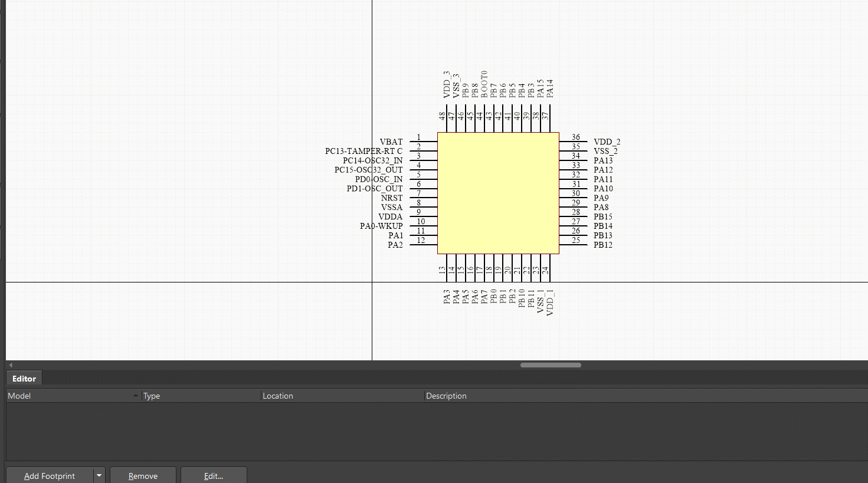Image resolution: width=868 pixels, height=483 pixels.
Task: Select the PC13-TAMPER-RTC pin label
Action: (363, 152)
